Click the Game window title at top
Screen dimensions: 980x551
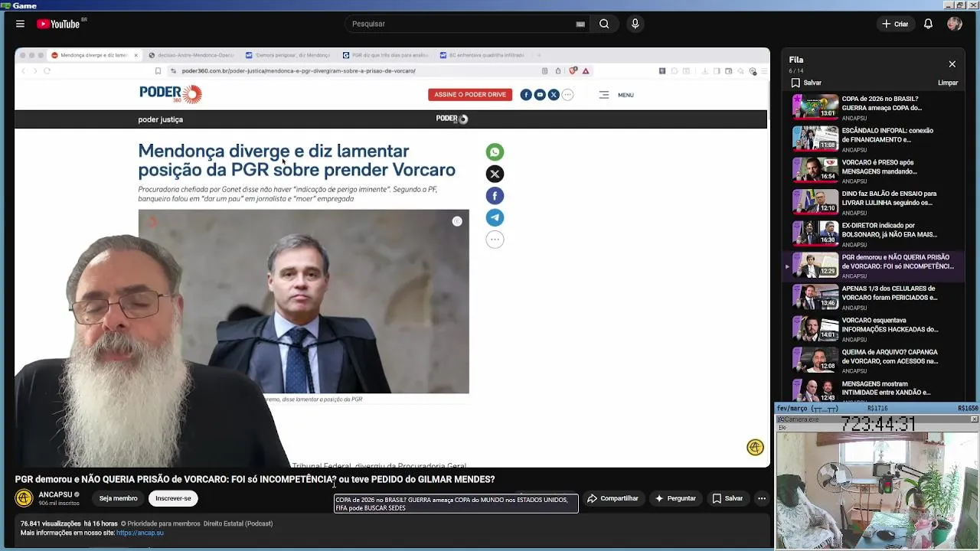pos(24,5)
